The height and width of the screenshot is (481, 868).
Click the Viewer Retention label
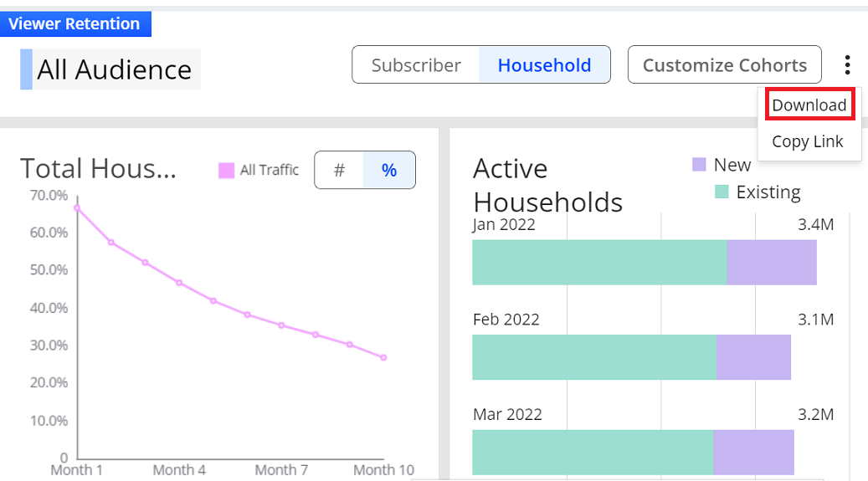75,23
